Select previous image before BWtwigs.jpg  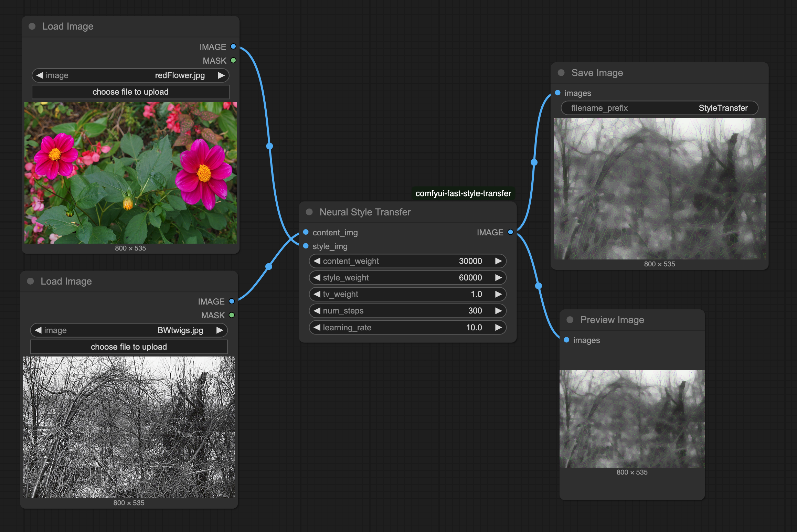click(38, 330)
